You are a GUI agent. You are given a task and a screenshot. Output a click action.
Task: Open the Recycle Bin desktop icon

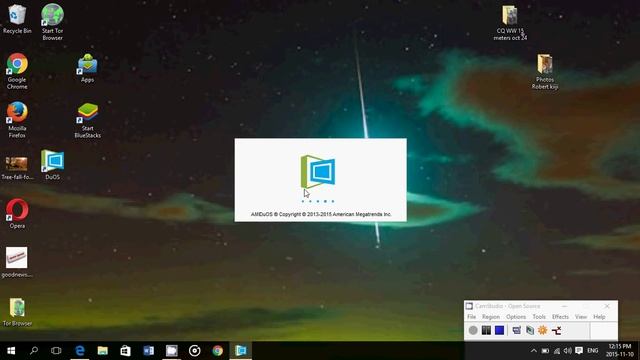pos(17,19)
